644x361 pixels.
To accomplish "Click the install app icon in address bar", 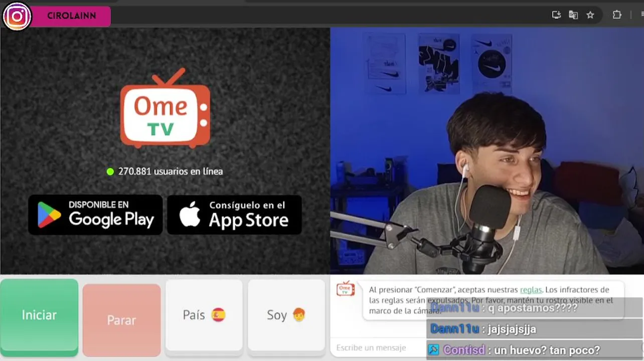I will pyautogui.click(x=556, y=15).
